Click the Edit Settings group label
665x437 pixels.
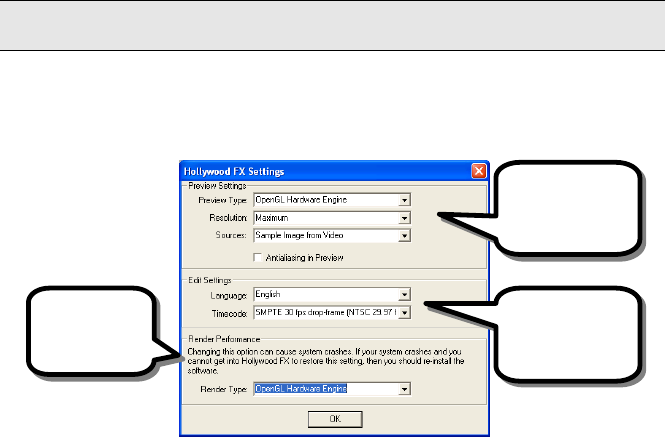pos(210,280)
